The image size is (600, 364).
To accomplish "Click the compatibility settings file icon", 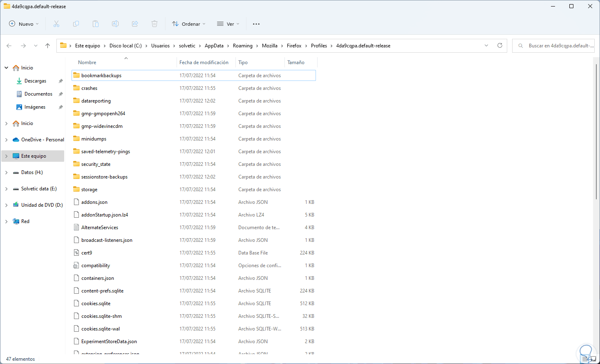I will point(76,265).
